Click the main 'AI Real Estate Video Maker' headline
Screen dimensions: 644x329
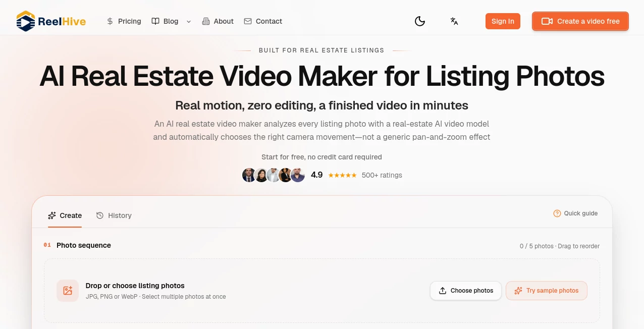pos(322,77)
